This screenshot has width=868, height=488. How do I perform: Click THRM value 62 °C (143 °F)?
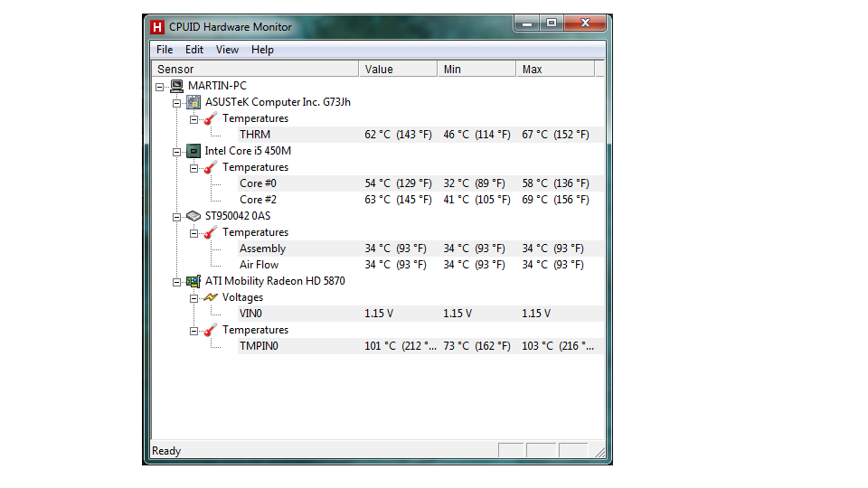(398, 135)
